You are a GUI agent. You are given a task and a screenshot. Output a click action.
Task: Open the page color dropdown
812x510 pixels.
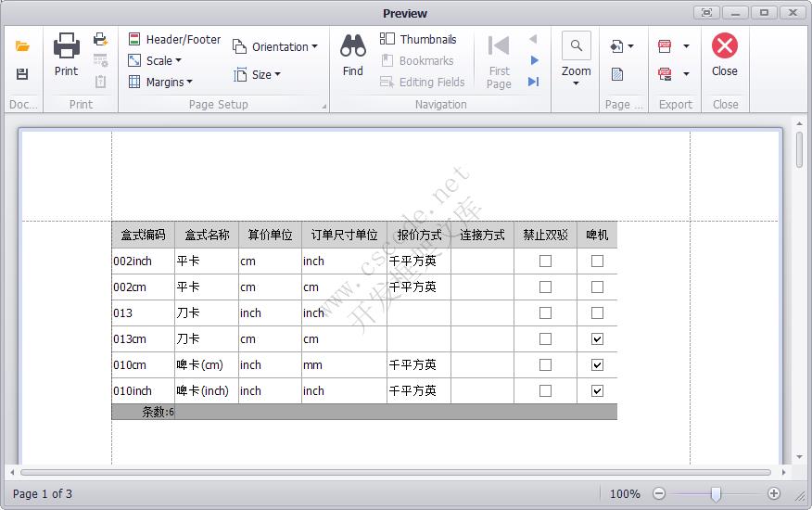pos(622,46)
